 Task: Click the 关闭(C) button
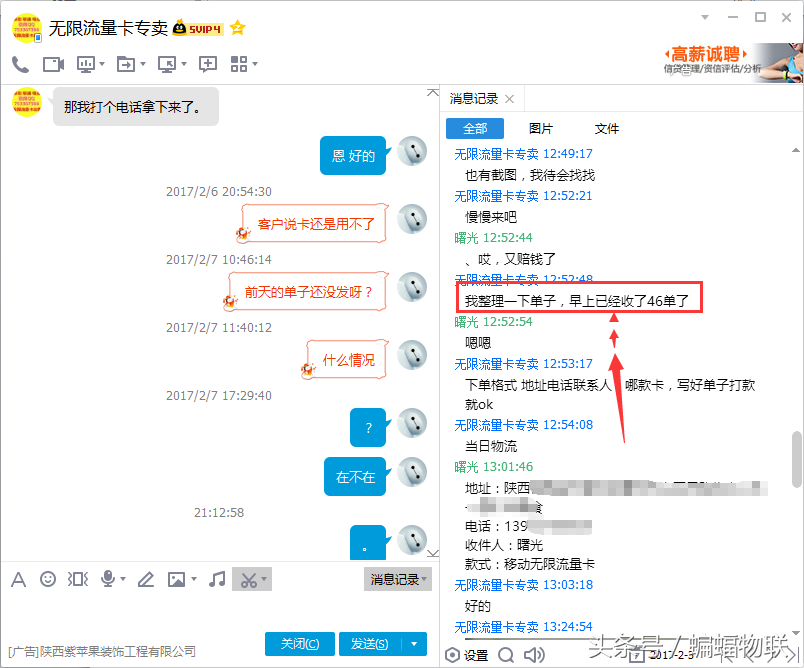pyautogui.click(x=300, y=643)
